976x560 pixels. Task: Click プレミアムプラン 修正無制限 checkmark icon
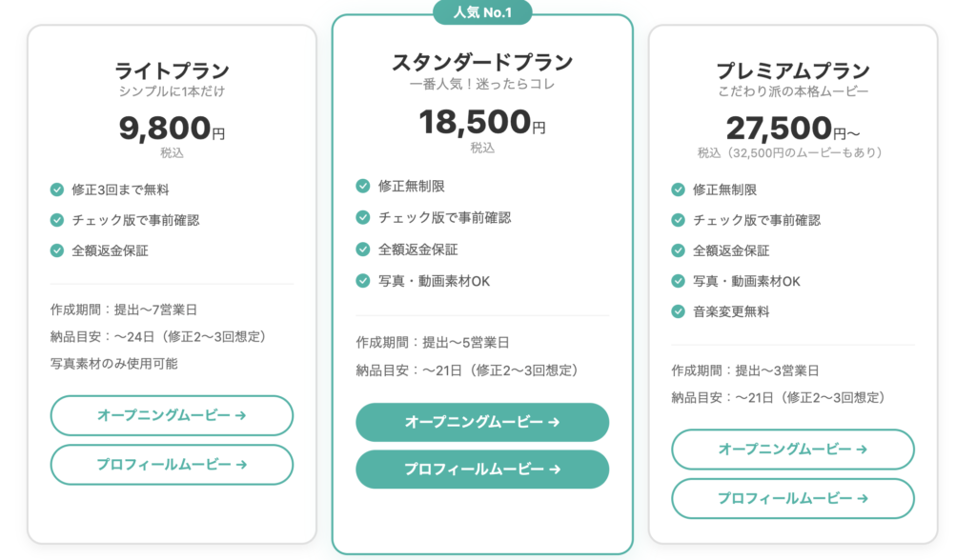(679, 190)
